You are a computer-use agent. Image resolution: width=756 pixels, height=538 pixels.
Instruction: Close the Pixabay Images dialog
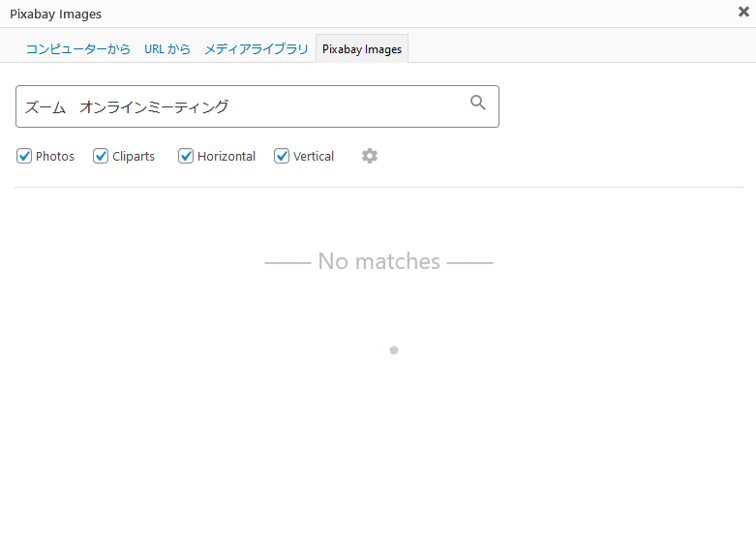(743, 13)
